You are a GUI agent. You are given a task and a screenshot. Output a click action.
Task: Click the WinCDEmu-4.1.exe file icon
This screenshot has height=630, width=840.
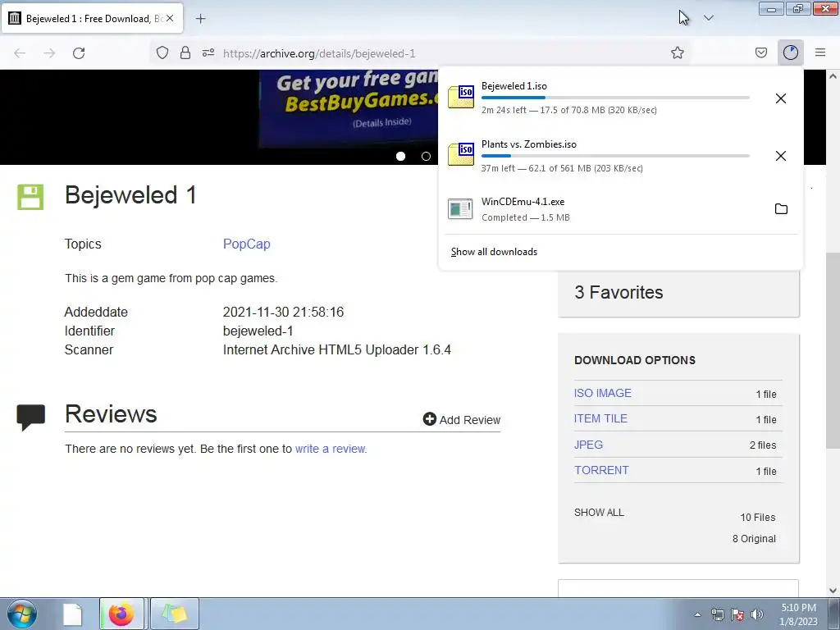tap(460, 209)
